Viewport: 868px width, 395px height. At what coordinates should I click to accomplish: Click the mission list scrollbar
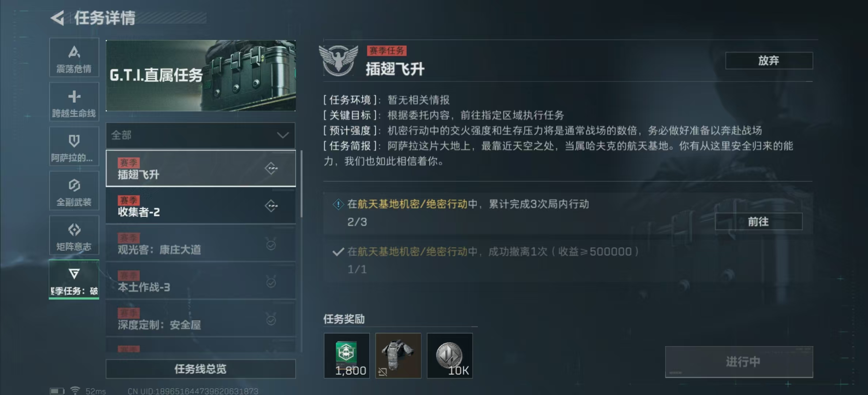tap(301, 184)
